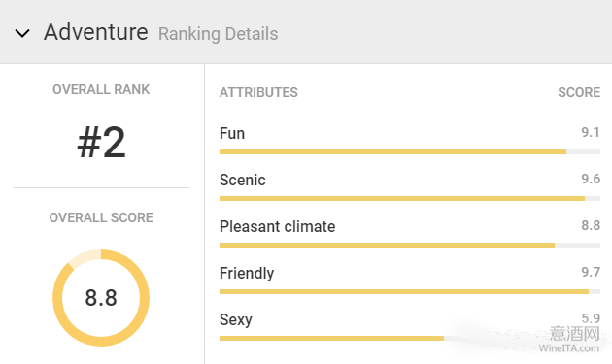Click the Scenic score progress bar
The height and width of the screenshot is (364, 612).
click(410, 199)
